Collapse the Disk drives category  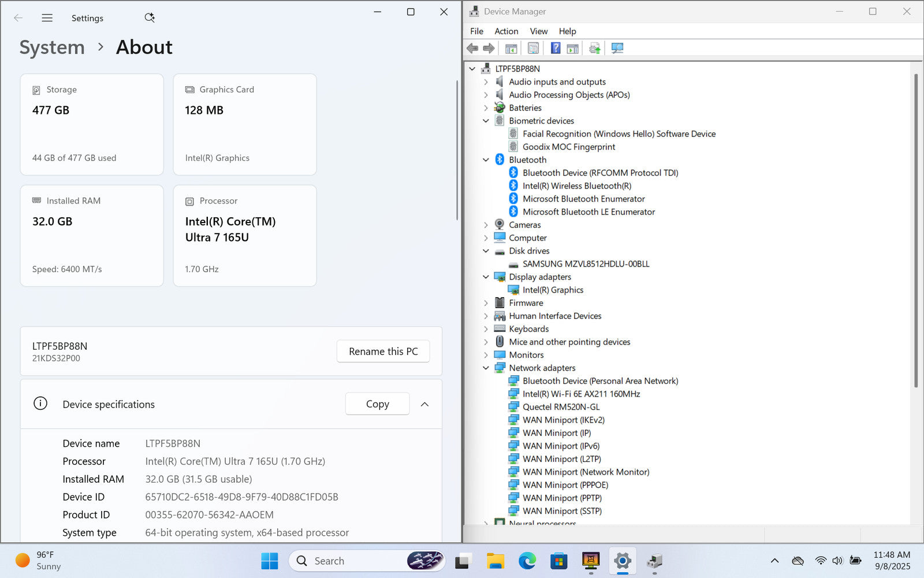[486, 251]
